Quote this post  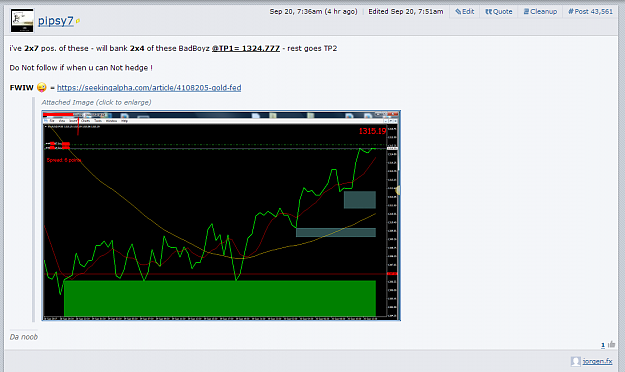click(499, 12)
